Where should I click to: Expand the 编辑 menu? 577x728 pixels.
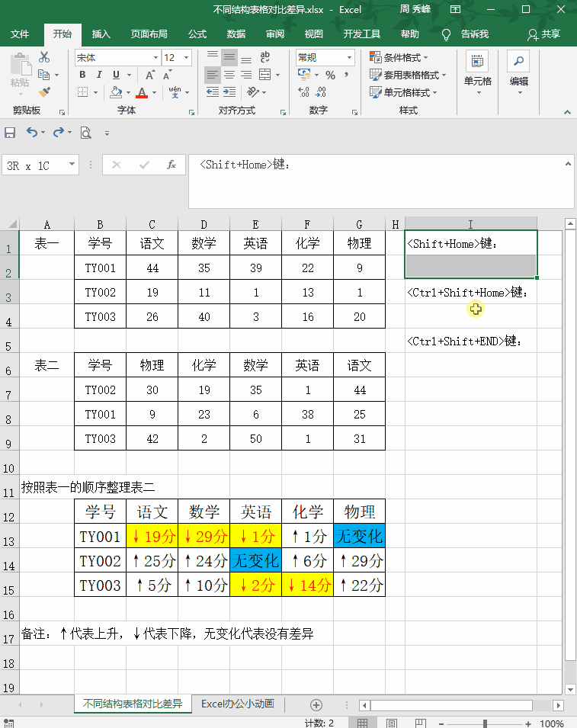[519, 73]
